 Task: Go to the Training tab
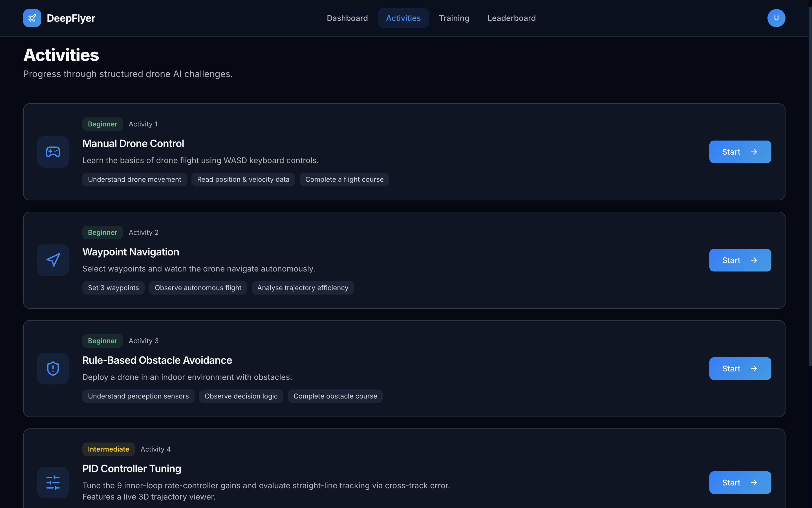tap(454, 18)
